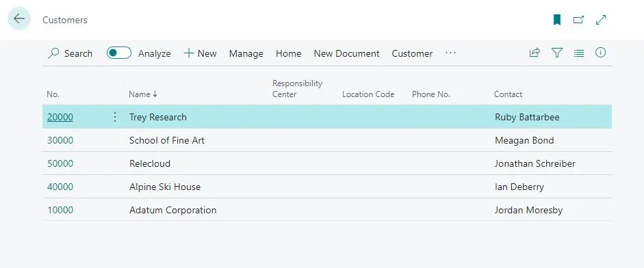Click the No. column header
Viewport: 644px width, 268px height.
(x=53, y=94)
